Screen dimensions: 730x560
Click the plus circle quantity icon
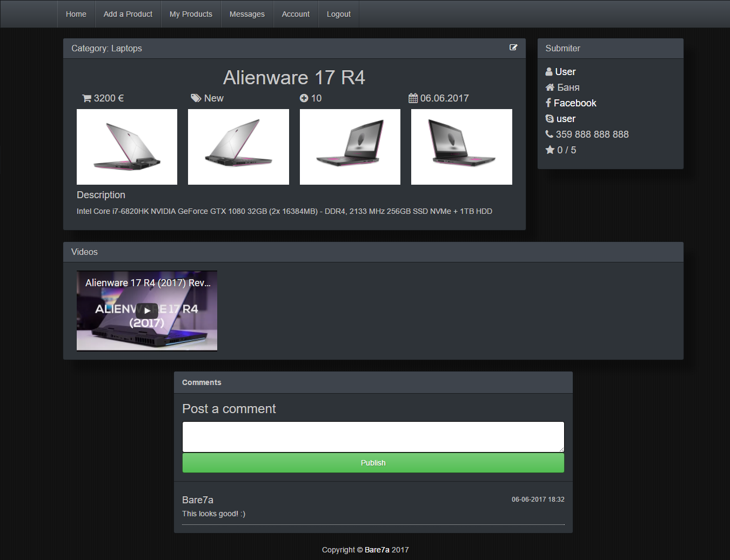click(304, 98)
